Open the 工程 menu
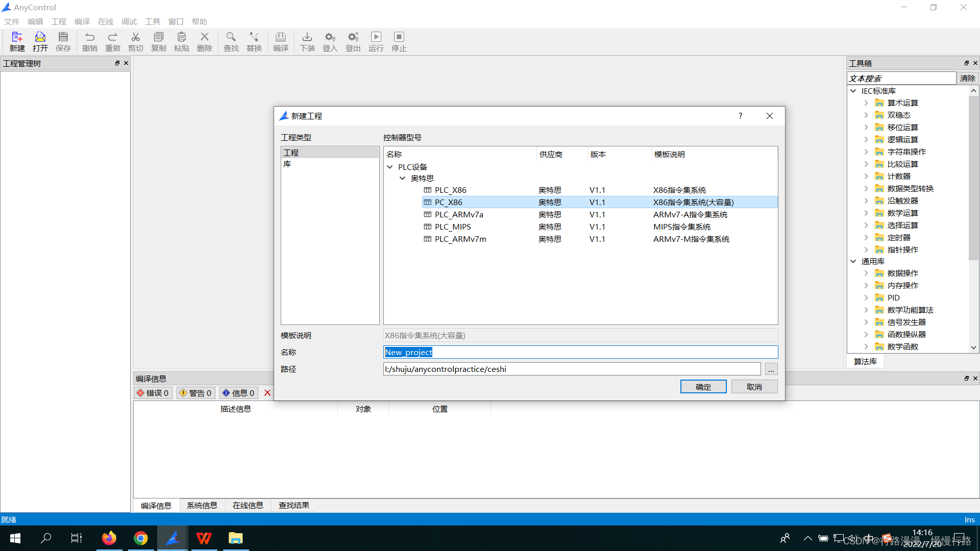980x551 pixels. tap(58, 21)
